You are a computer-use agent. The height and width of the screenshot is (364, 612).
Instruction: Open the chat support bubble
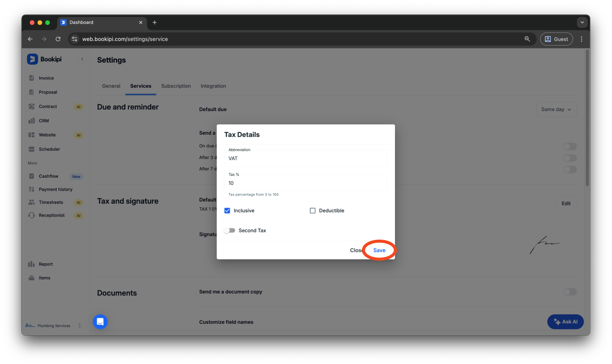[100, 322]
